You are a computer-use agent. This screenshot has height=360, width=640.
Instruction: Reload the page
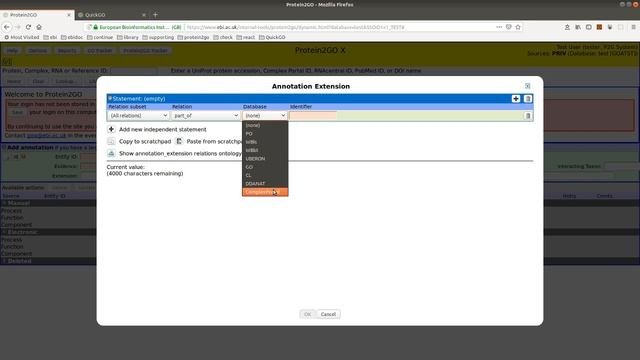tap(28, 27)
